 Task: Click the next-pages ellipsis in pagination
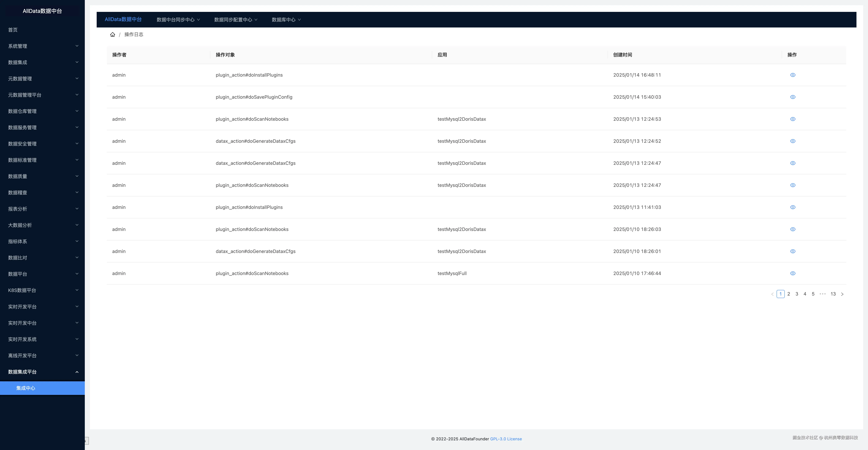pos(823,294)
